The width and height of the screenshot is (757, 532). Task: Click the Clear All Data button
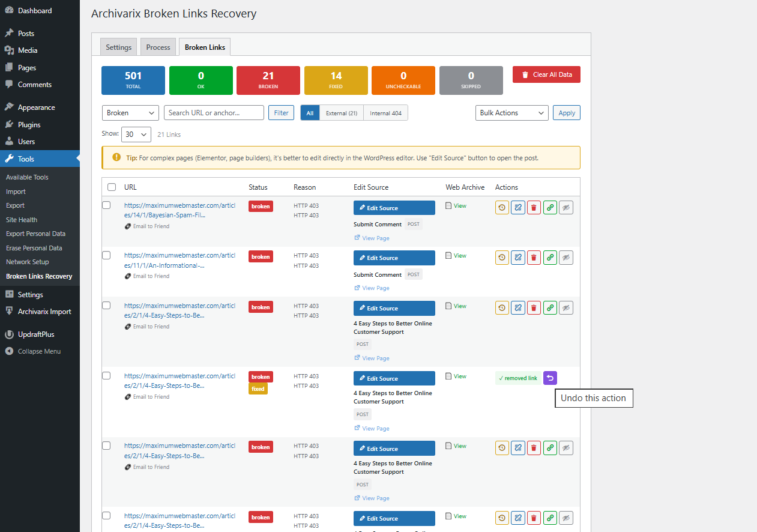(546, 74)
